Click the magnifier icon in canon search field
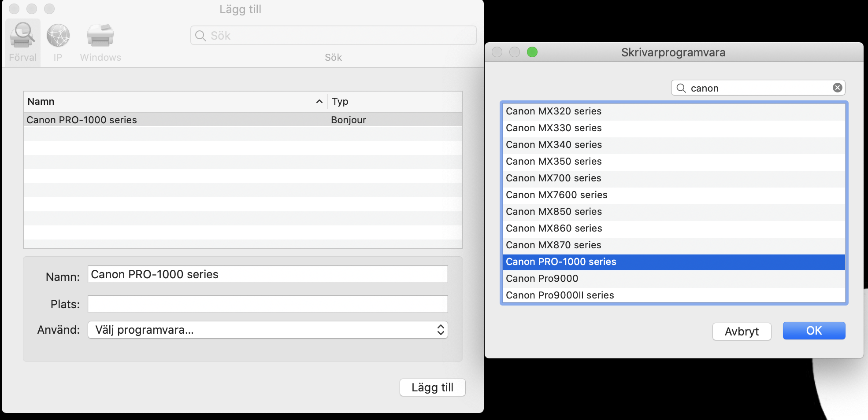The width and height of the screenshot is (868, 420). 681,88
